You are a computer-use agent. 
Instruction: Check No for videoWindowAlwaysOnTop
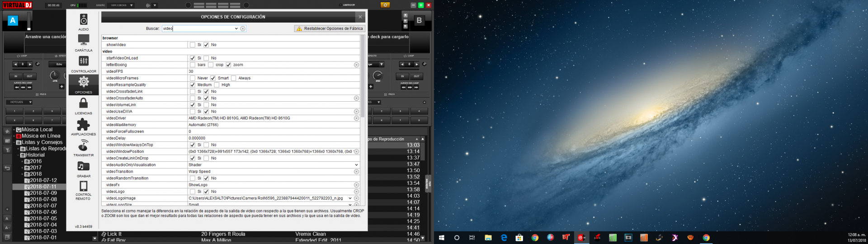(206, 145)
